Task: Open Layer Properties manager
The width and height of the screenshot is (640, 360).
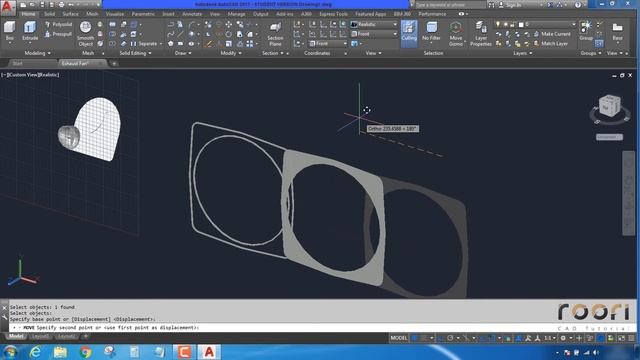Action: pos(481,33)
